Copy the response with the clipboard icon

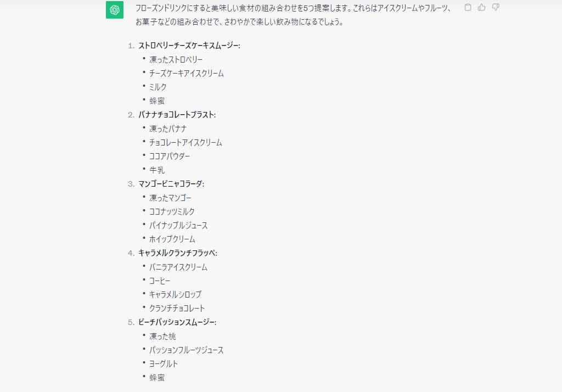click(x=468, y=8)
